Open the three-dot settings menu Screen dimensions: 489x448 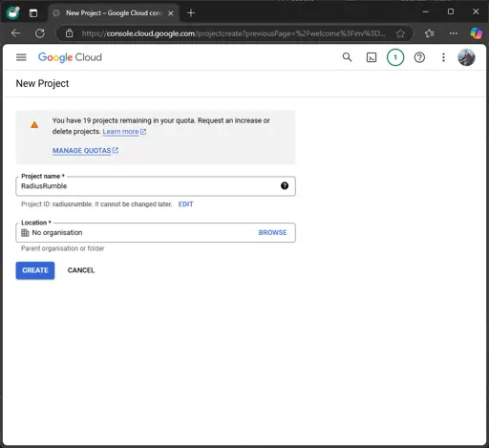(443, 57)
